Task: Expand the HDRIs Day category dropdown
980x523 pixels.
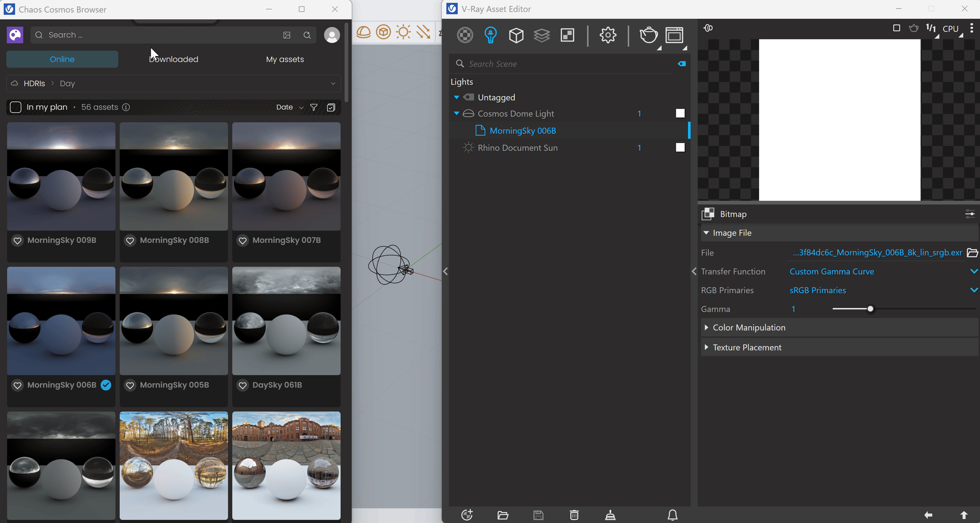Action: (x=333, y=83)
